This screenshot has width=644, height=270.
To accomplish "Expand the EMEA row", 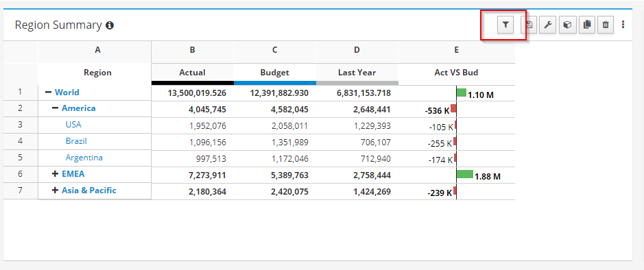I will [x=55, y=174].
